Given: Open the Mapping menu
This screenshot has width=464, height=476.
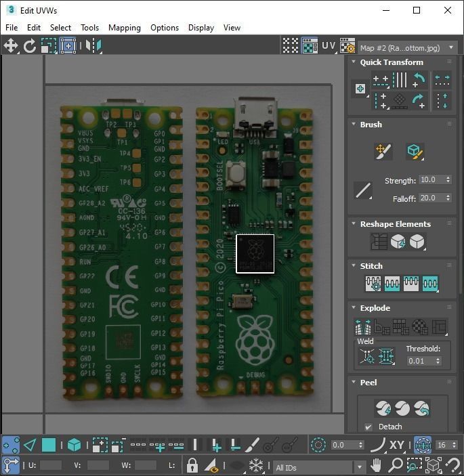Looking at the screenshot, I should pos(125,28).
